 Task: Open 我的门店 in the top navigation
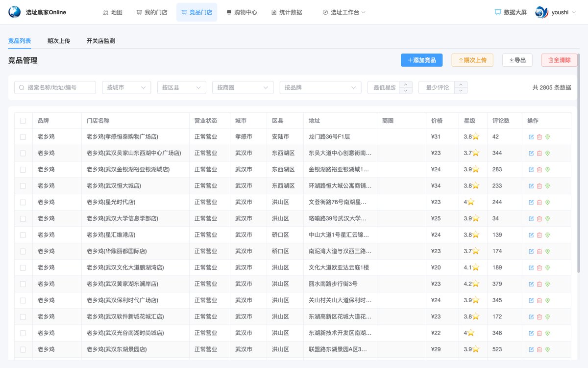(152, 12)
